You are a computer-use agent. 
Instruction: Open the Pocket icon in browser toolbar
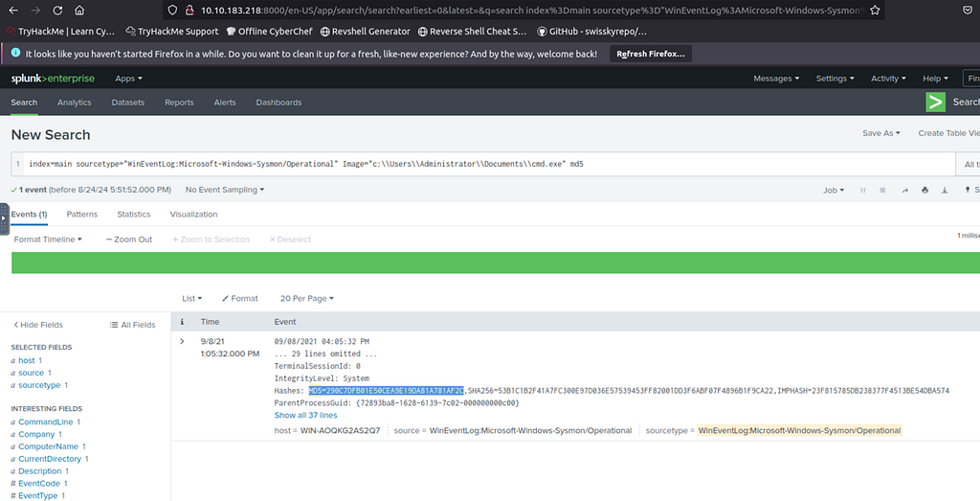coord(968,10)
